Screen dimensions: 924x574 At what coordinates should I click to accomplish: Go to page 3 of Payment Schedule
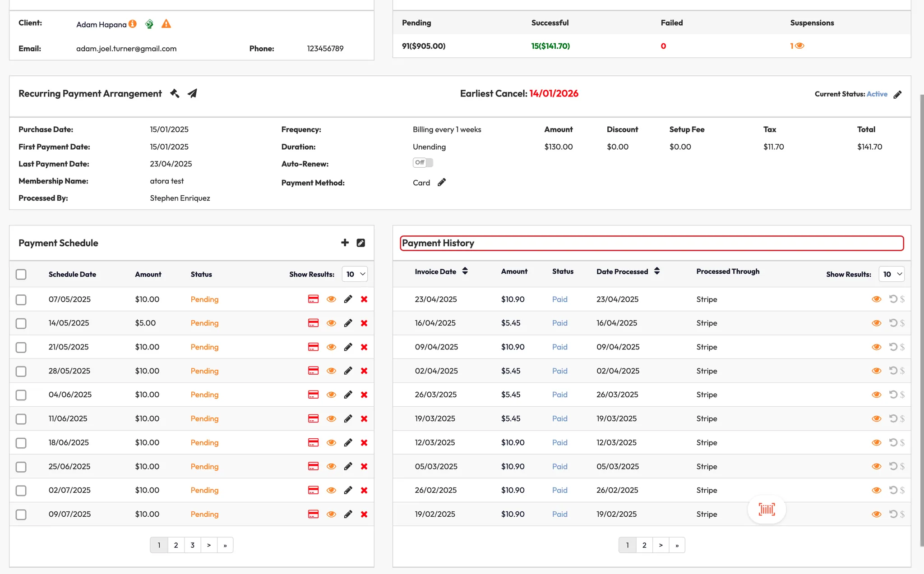tap(192, 545)
